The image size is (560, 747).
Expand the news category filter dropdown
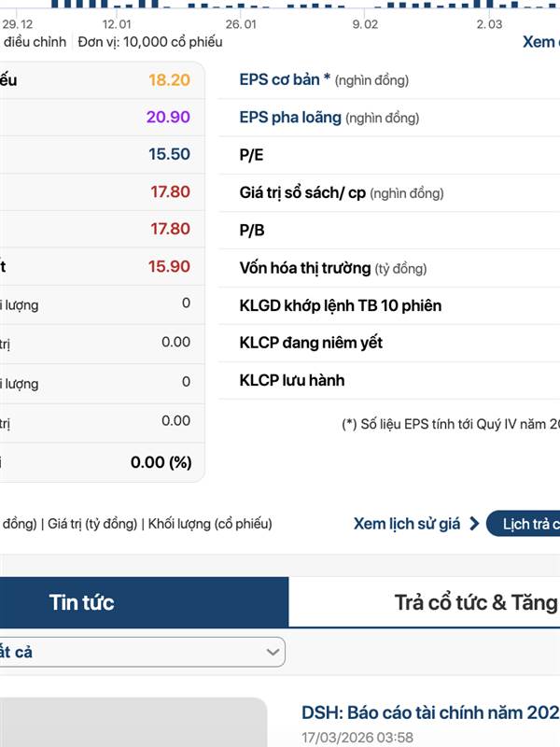click(142, 652)
